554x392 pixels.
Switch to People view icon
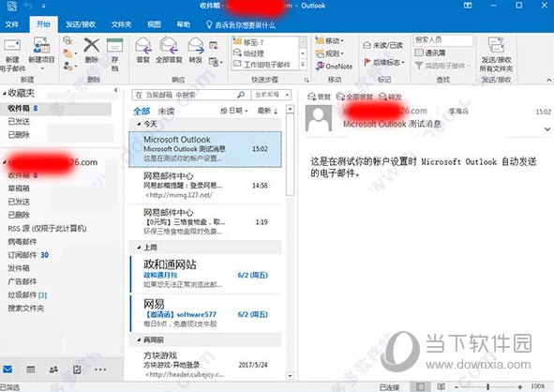tap(53, 369)
